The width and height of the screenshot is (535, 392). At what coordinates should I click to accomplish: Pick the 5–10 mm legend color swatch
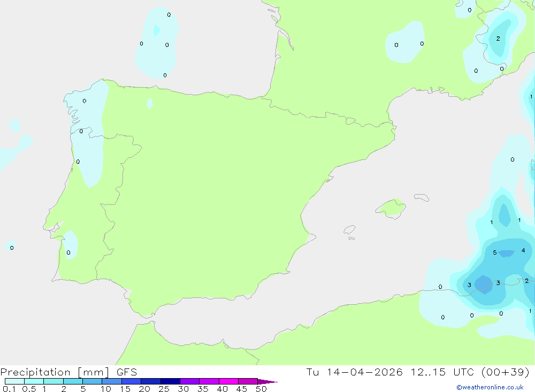point(92,381)
